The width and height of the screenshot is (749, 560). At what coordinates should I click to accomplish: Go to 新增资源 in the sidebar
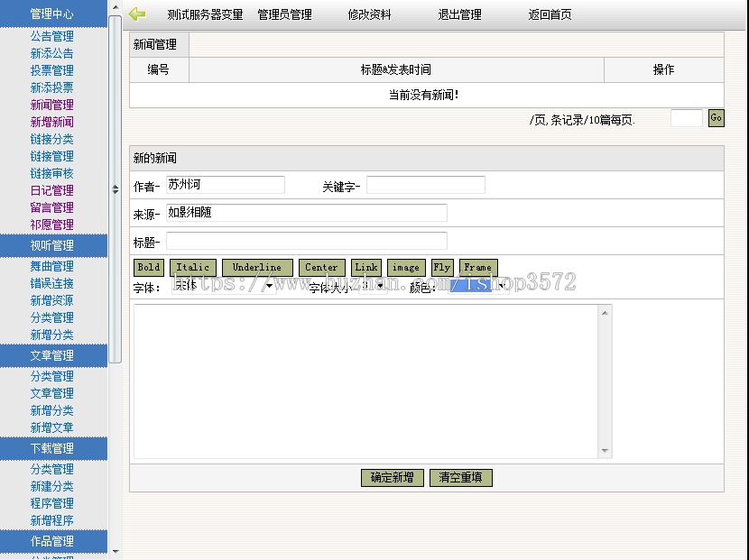(51, 301)
